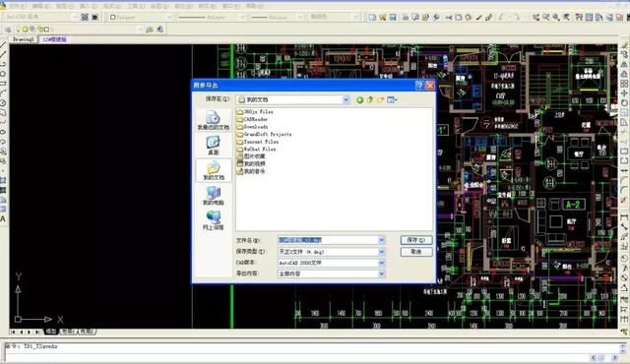
Task: Close the 图形导出 dialog
Action: [x=430, y=85]
